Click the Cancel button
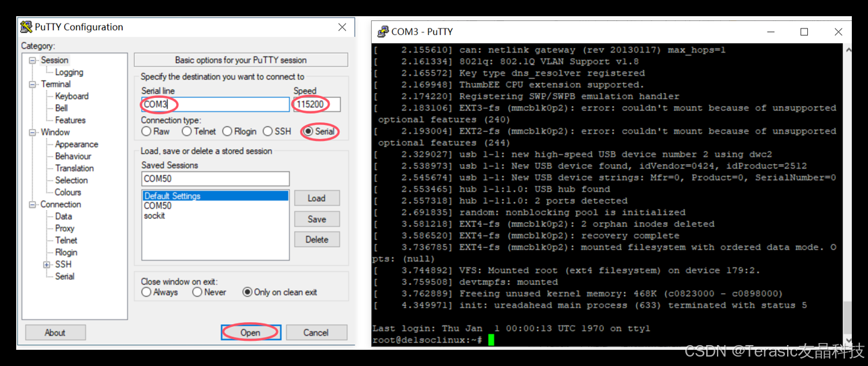This screenshot has width=868, height=366. (316, 333)
